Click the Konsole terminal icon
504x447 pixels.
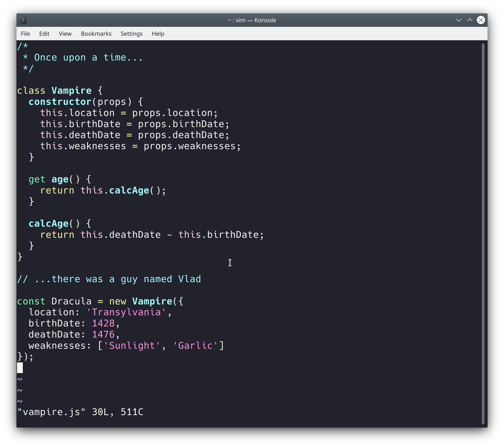pos(23,20)
